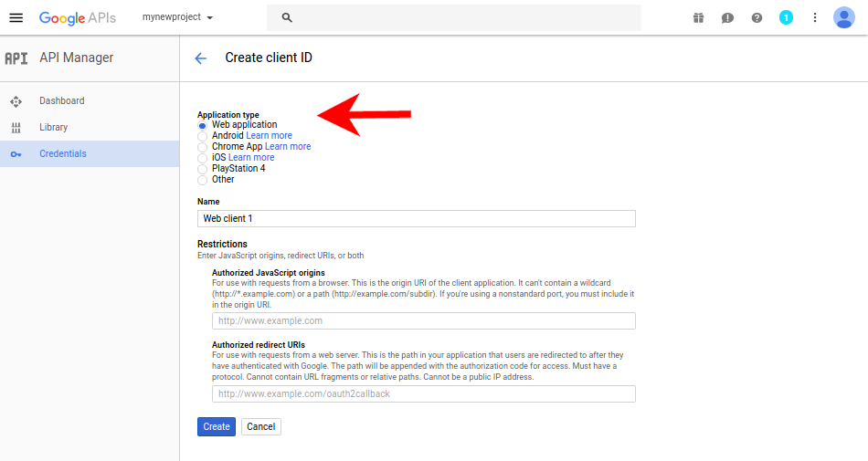Open Learn more link for iOS
Image resolution: width=868 pixels, height=461 pixels.
click(x=251, y=158)
